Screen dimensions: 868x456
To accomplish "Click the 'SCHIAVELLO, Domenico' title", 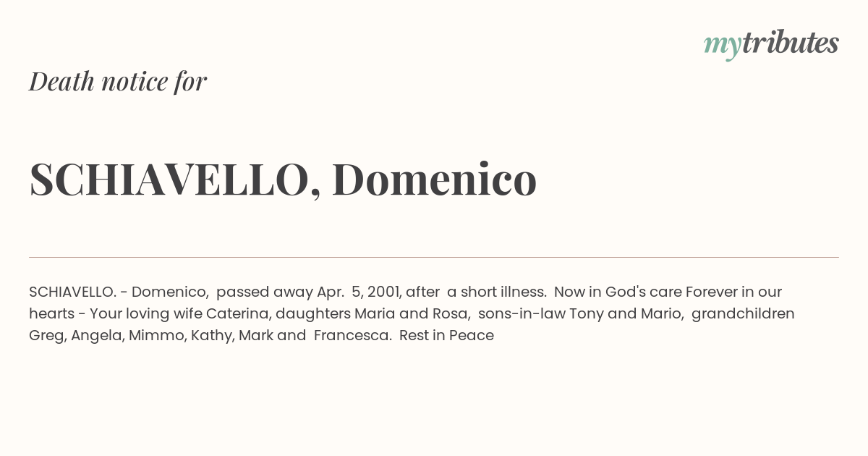I will (283, 179).
